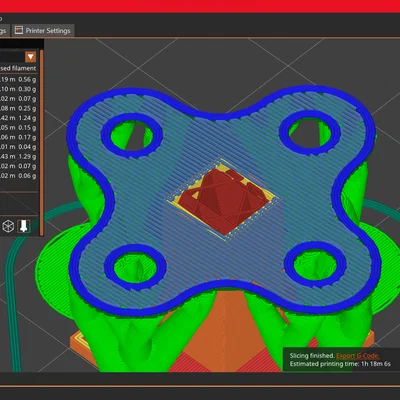Toggle visibility of the 0.56 g legend row
The image size is (400, 400).
(x=18, y=79)
